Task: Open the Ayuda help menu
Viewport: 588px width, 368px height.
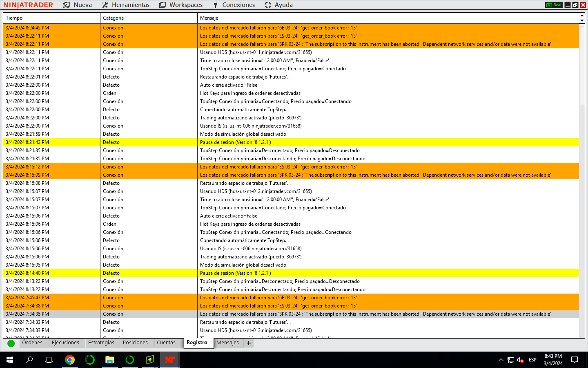Action: click(278, 5)
